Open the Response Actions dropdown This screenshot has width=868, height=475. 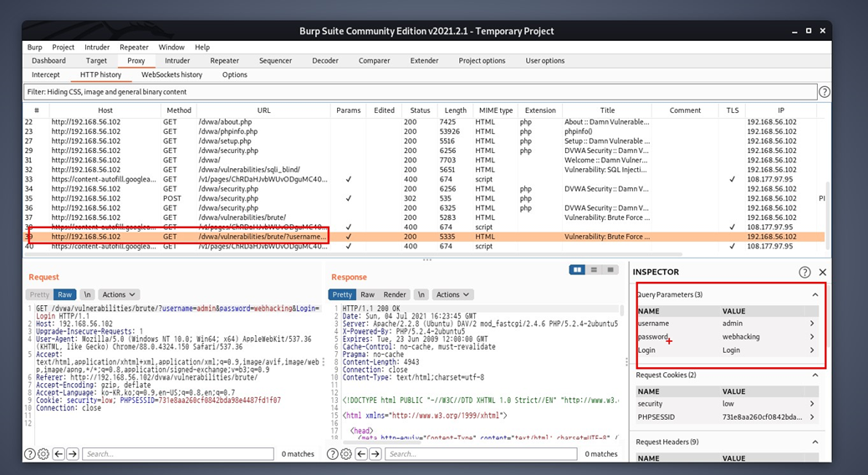(452, 294)
